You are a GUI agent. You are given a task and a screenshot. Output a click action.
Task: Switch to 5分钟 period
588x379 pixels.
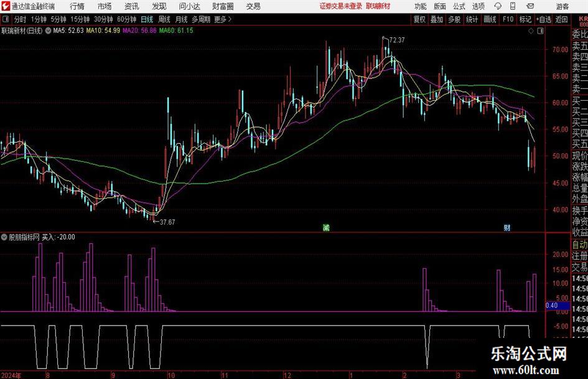pyautogui.click(x=58, y=19)
